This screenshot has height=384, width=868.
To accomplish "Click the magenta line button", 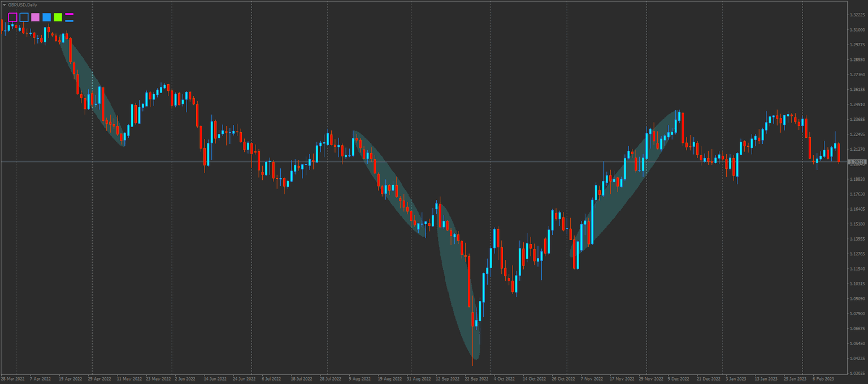I will 69,14.
